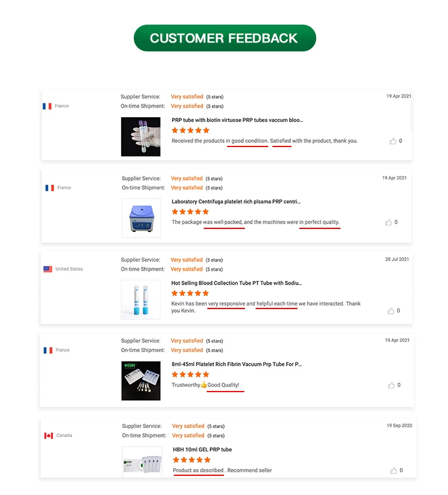Click the Canada flag icon
This screenshot has width=448, height=495.
pyautogui.click(x=48, y=435)
